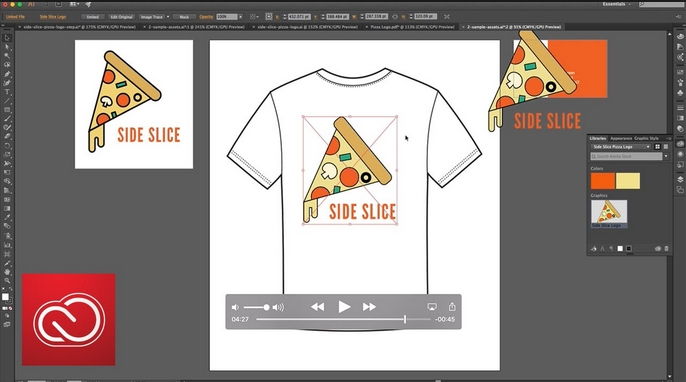Rewind the video
686x382 pixels.
pos(318,307)
